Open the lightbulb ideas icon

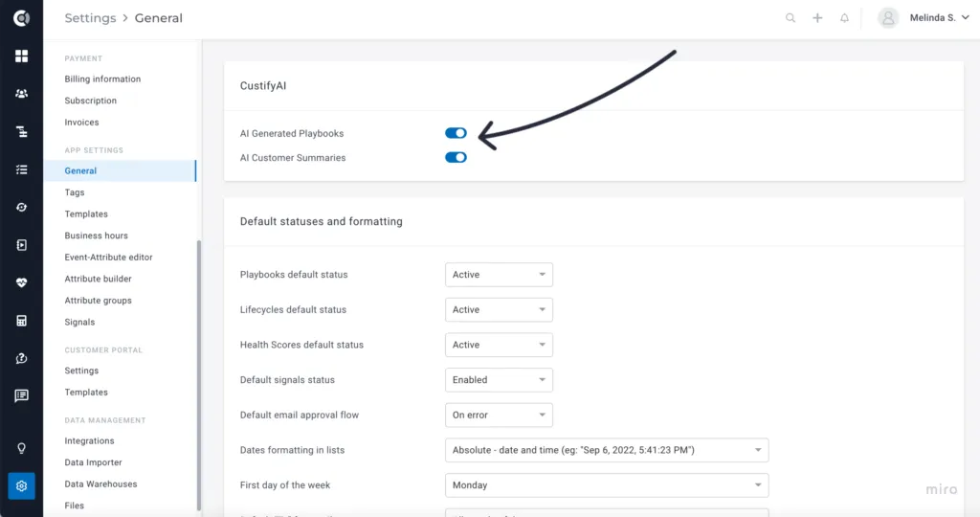(x=21, y=448)
